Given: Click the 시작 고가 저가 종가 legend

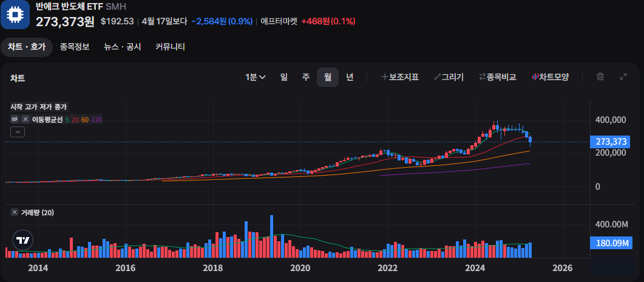Looking at the screenshot, I should click(x=39, y=107).
